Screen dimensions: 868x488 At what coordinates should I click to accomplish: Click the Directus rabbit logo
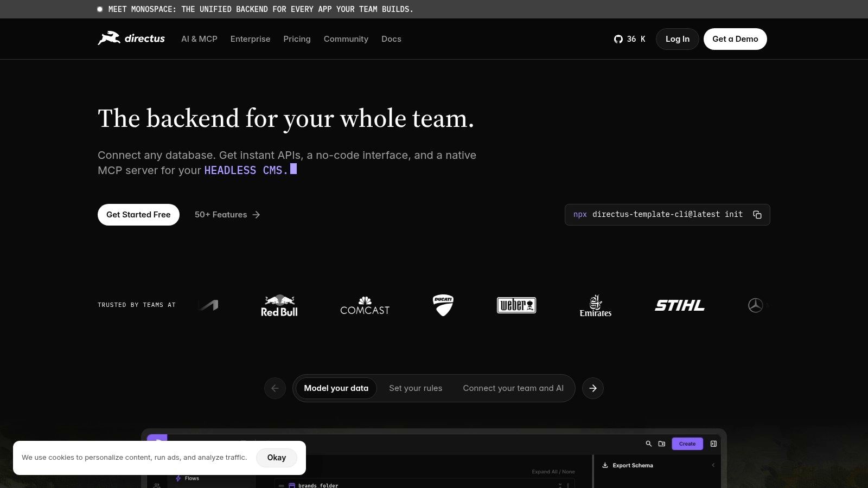[131, 38]
